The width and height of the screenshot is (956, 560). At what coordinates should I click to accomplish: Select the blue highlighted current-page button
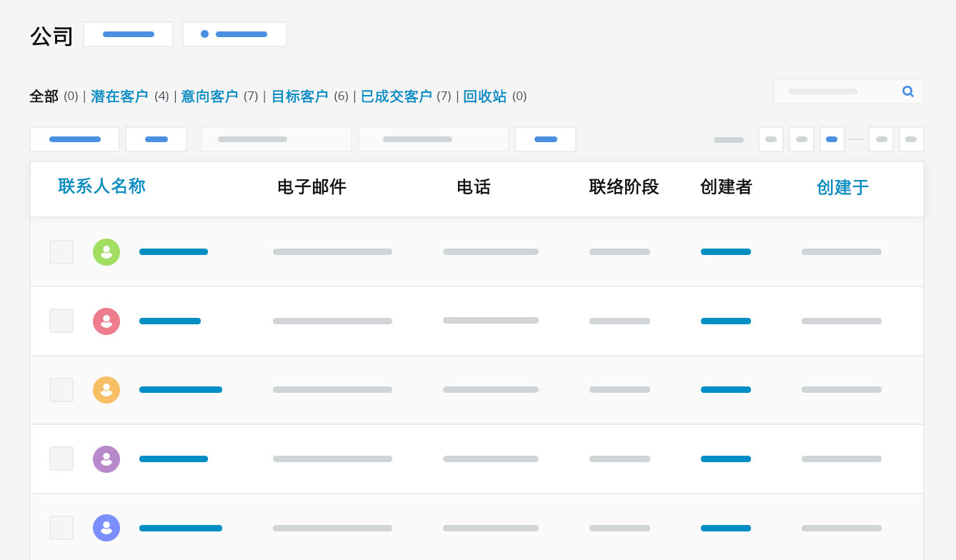coord(832,139)
